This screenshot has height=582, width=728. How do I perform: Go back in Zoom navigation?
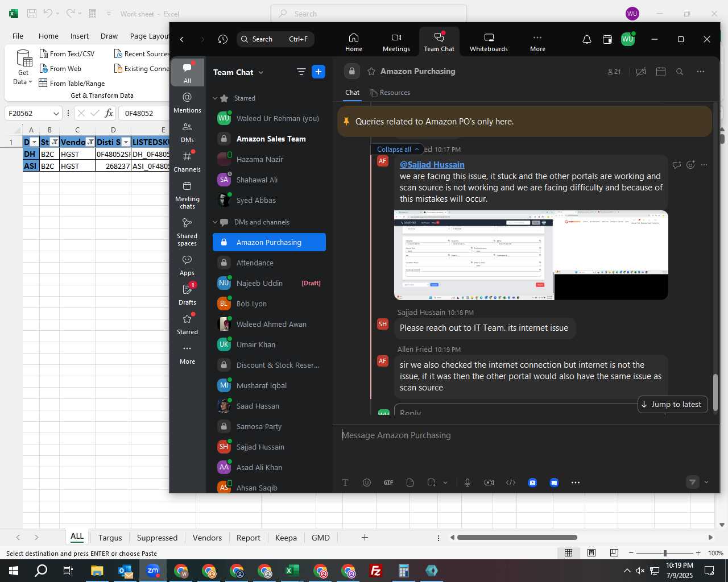182,39
